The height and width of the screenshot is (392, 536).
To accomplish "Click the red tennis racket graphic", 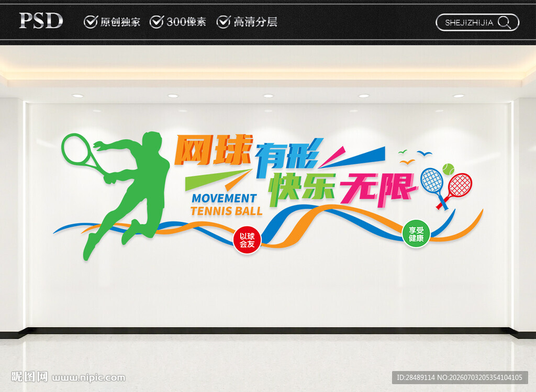I will coord(456,189).
